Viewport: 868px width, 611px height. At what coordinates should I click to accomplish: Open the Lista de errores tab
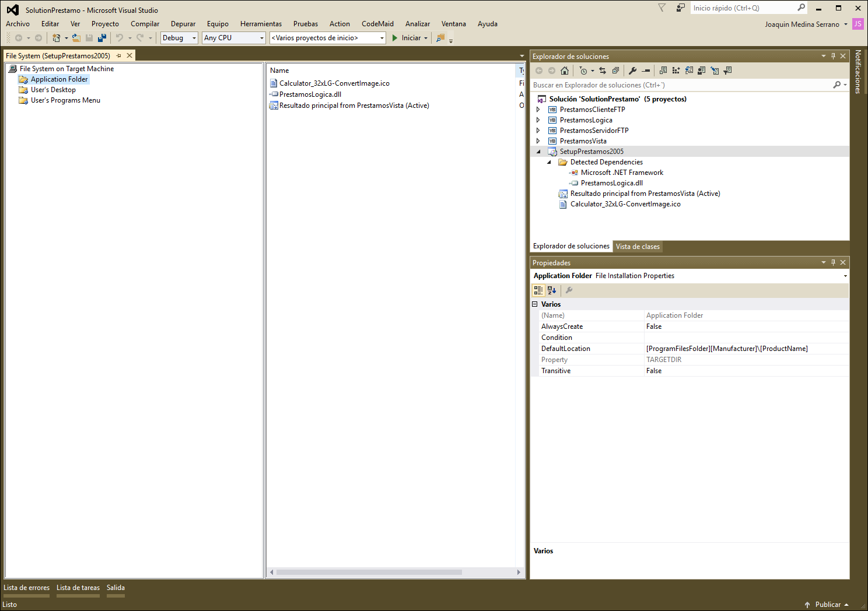(x=26, y=588)
